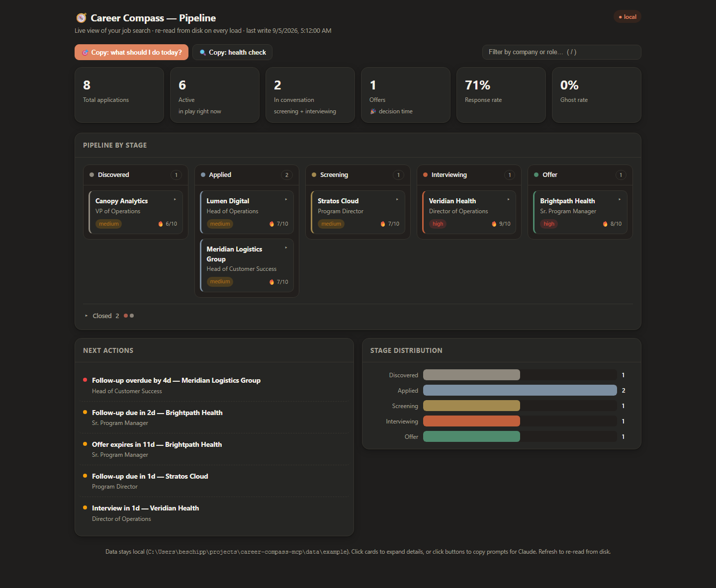Click the flame score icon on Canopy Analytics card
This screenshot has height=588, width=716.
click(161, 224)
